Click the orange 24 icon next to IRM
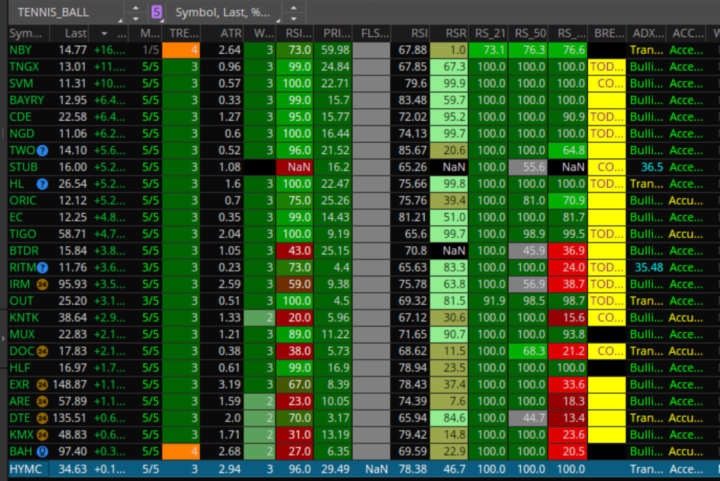This screenshot has width=720, height=481. pos(42,285)
